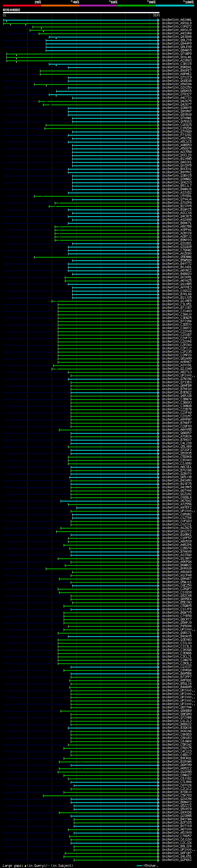
Task: Select the UniRef100_C8K8D3 label
Action: pos(176,734)
